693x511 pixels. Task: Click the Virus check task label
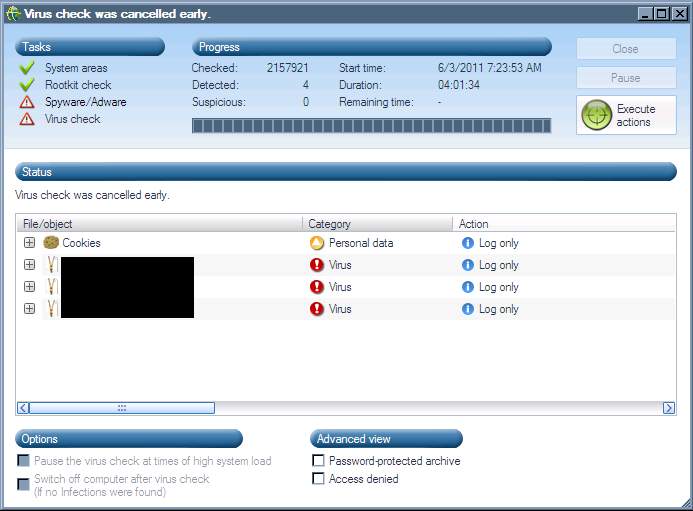pyautogui.click(x=72, y=119)
